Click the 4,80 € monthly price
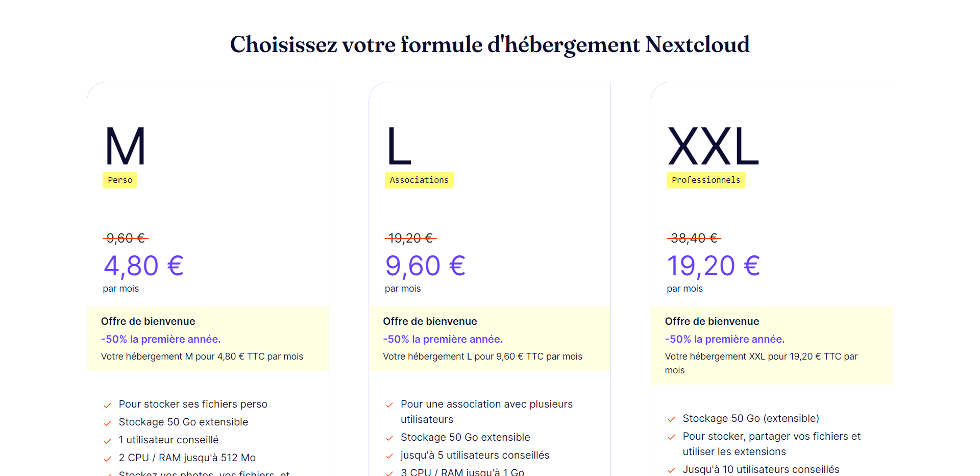The width and height of the screenshot is (980, 476). [143, 266]
